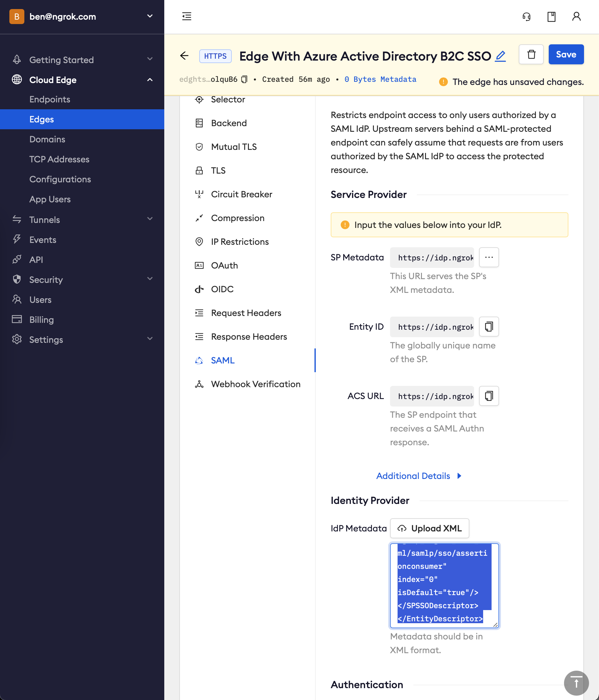Viewport: 599px width, 700px height.
Task: Expand the Settings section chevron
Action: 150,339
